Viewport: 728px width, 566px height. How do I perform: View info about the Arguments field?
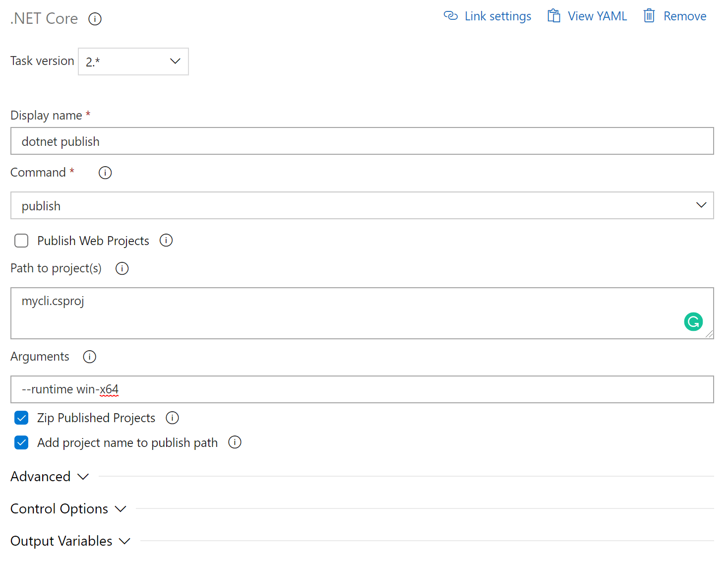(x=89, y=356)
